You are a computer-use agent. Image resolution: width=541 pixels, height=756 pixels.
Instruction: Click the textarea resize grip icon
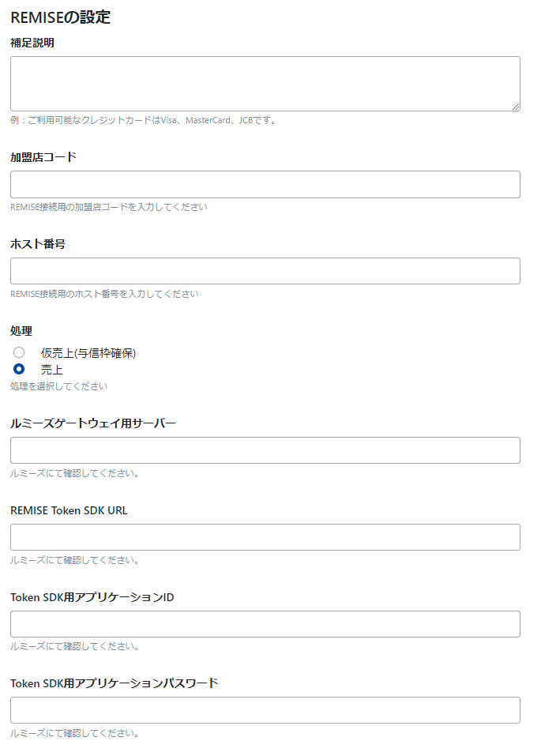pos(516,107)
